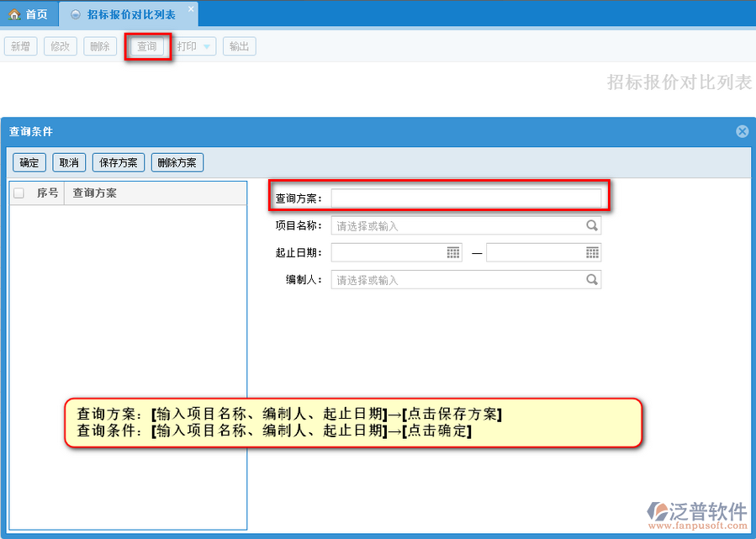
Task: Close the 查询条件 dialog
Action: point(743,131)
